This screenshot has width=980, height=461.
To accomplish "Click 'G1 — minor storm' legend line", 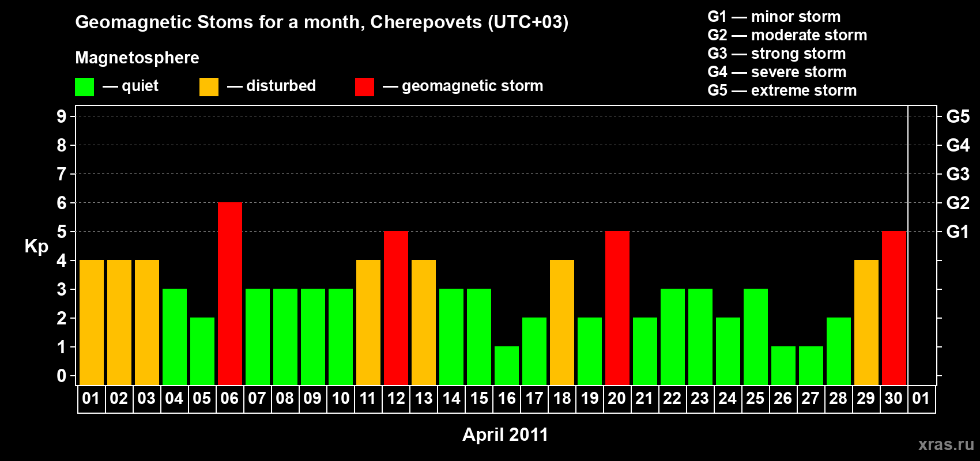I will click(x=774, y=17).
